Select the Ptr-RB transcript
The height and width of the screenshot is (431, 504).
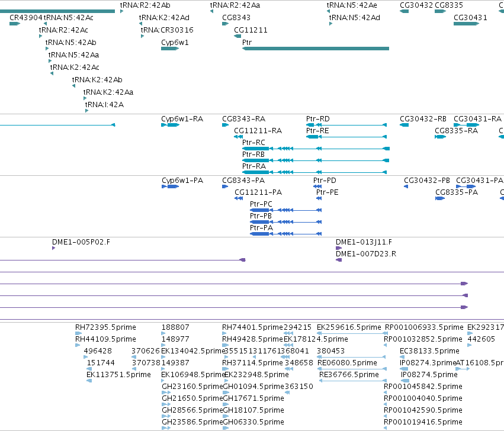pos(315,160)
